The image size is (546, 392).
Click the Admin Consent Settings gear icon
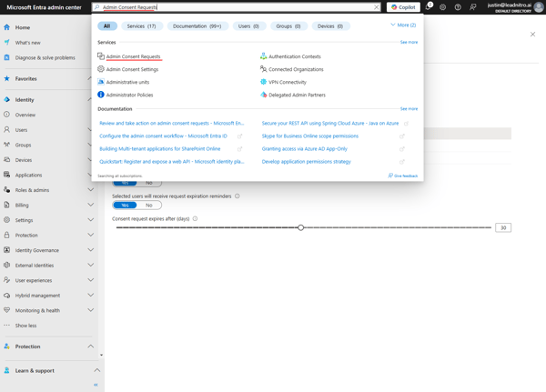pyautogui.click(x=101, y=69)
